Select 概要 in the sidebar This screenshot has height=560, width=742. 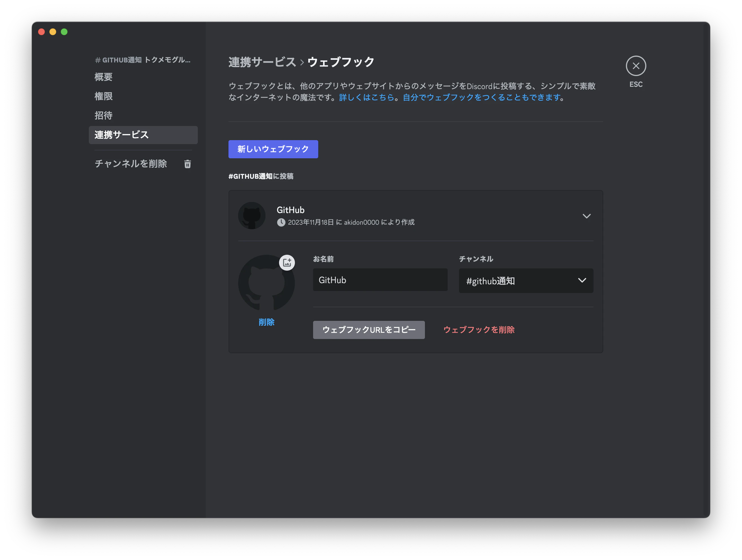pos(104,77)
